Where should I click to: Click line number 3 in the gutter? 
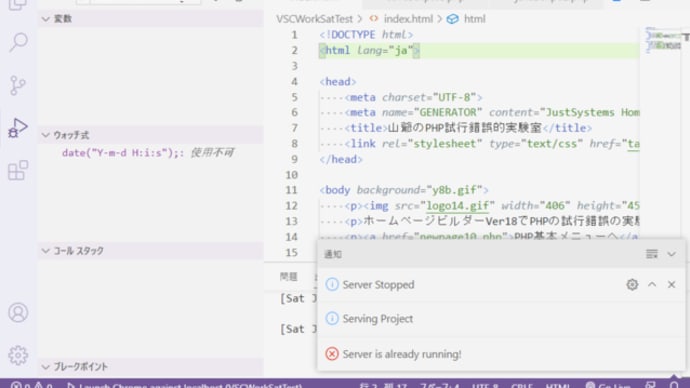[294, 66]
